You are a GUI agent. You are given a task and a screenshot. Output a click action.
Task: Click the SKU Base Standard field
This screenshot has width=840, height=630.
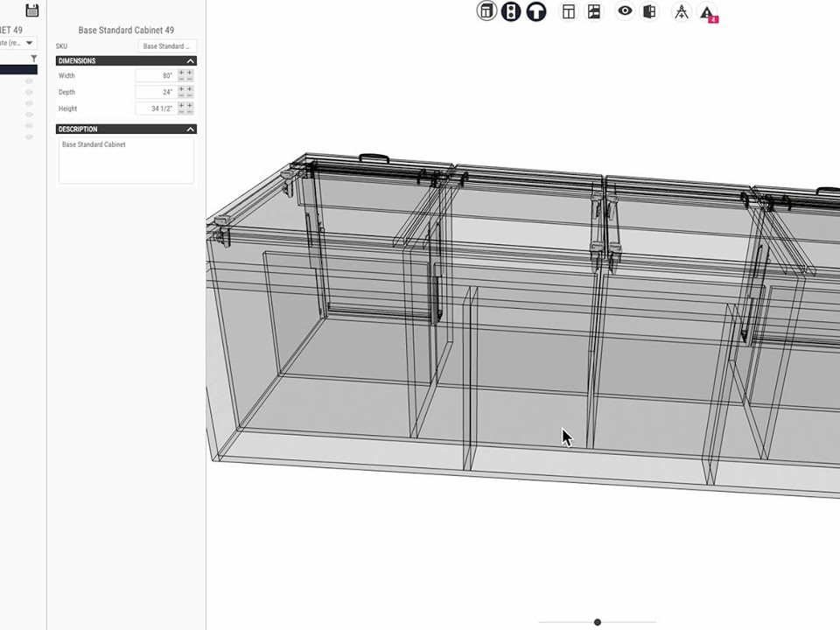coord(166,46)
